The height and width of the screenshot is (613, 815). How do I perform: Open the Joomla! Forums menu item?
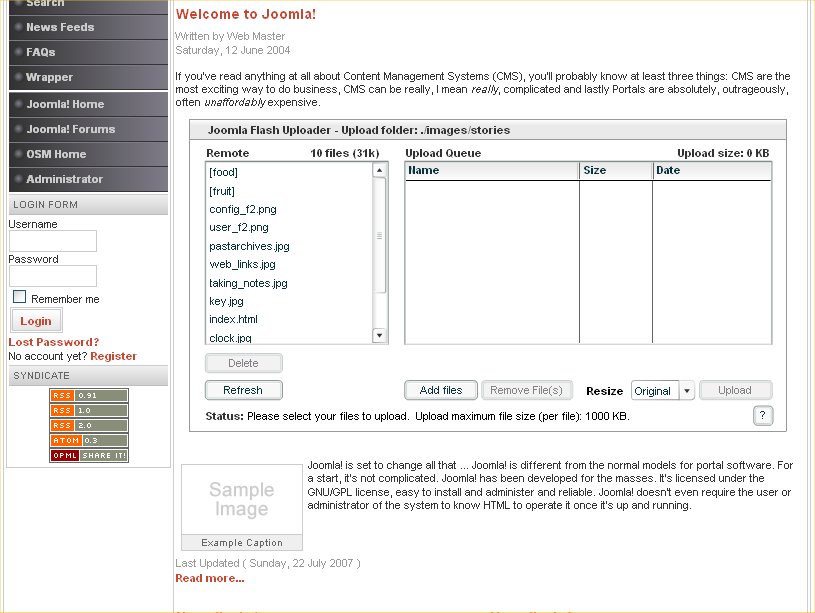88,129
